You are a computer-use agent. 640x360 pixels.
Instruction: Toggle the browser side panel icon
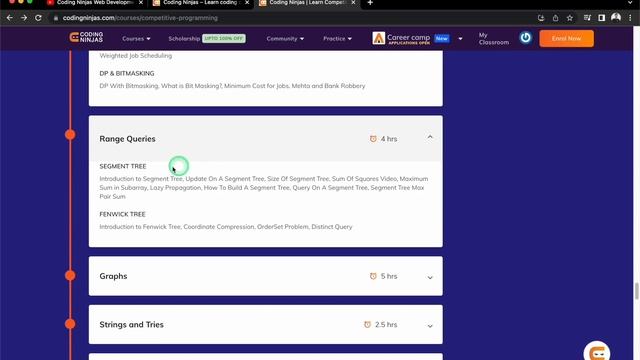[602, 18]
